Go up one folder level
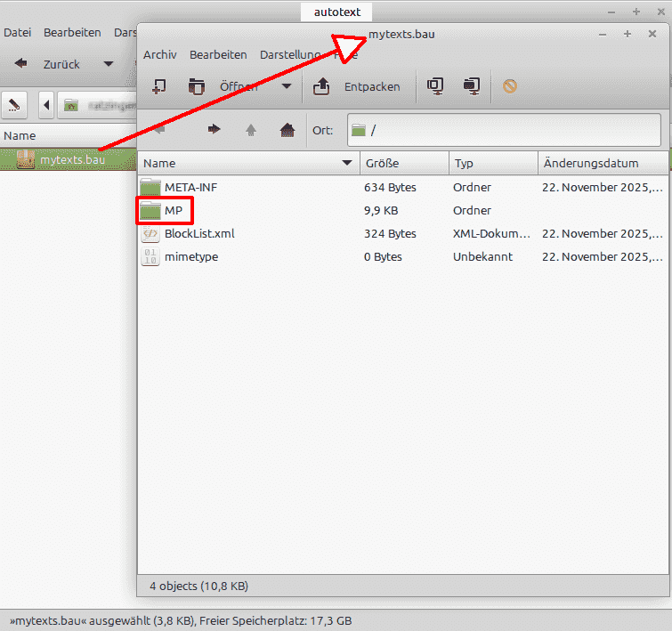 click(x=251, y=130)
